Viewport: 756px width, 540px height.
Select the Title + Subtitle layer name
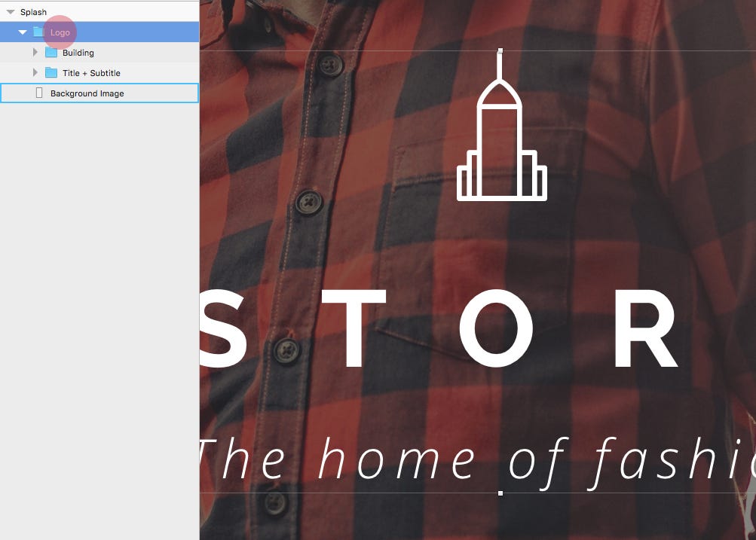tap(92, 73)
